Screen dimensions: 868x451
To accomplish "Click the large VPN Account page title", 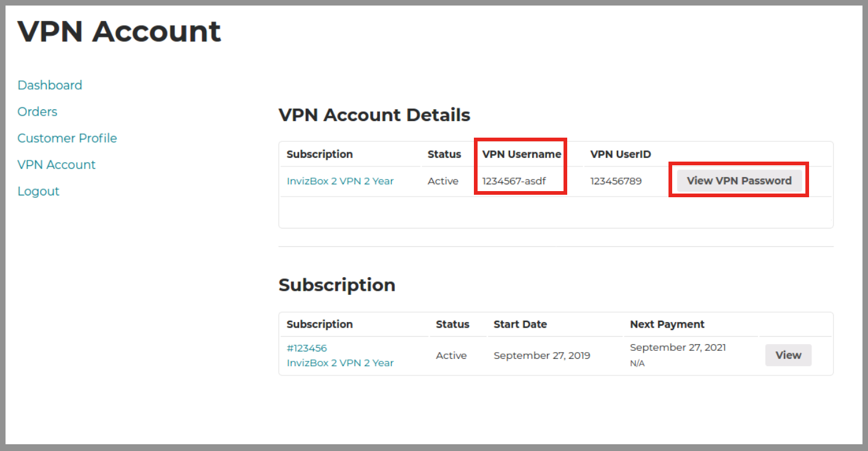I will [x=119, y=31].
